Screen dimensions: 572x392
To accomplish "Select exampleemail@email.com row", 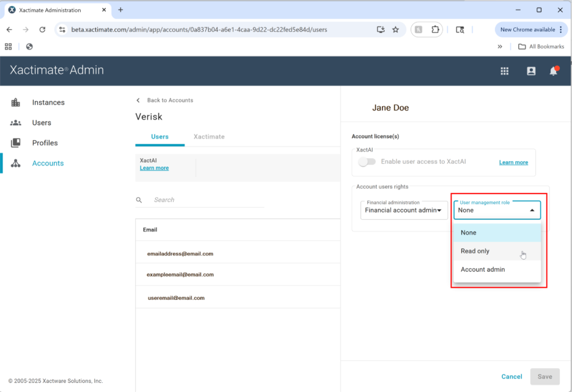I will pyautogui.click(x=238, y=275).
